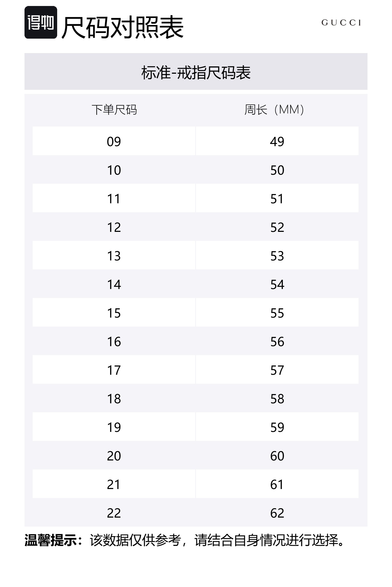The width and height of the screenshot is (392, 587).
Task: Click the 52 circumference cell
Action: click(277, 227)
